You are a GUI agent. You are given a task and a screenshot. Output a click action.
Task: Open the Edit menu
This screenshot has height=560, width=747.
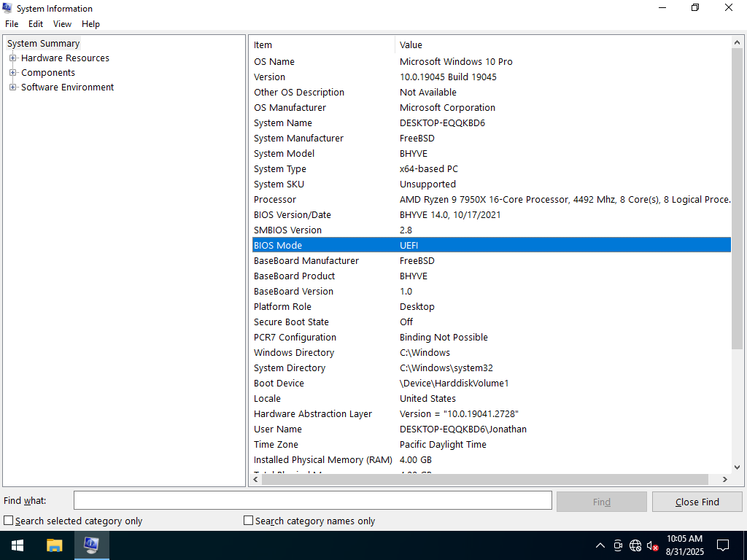click(x=36, y=24)
